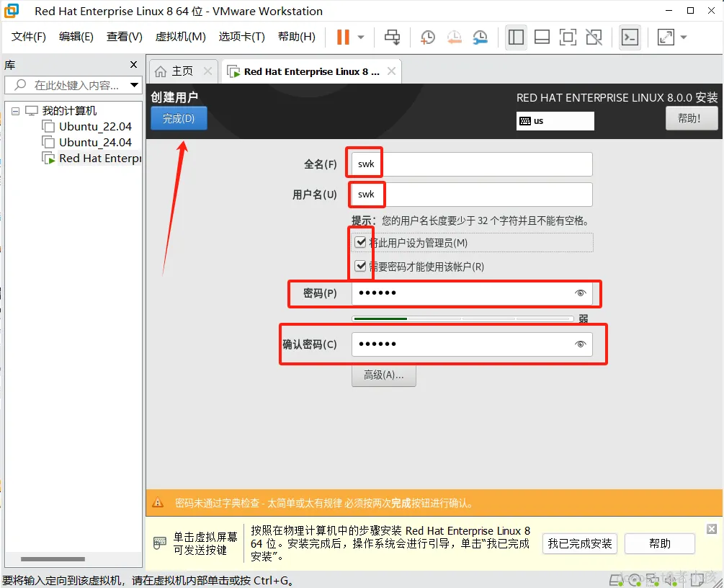Click the 我已完成安装 button
This screenshot has width=724, height=588.
579,543
